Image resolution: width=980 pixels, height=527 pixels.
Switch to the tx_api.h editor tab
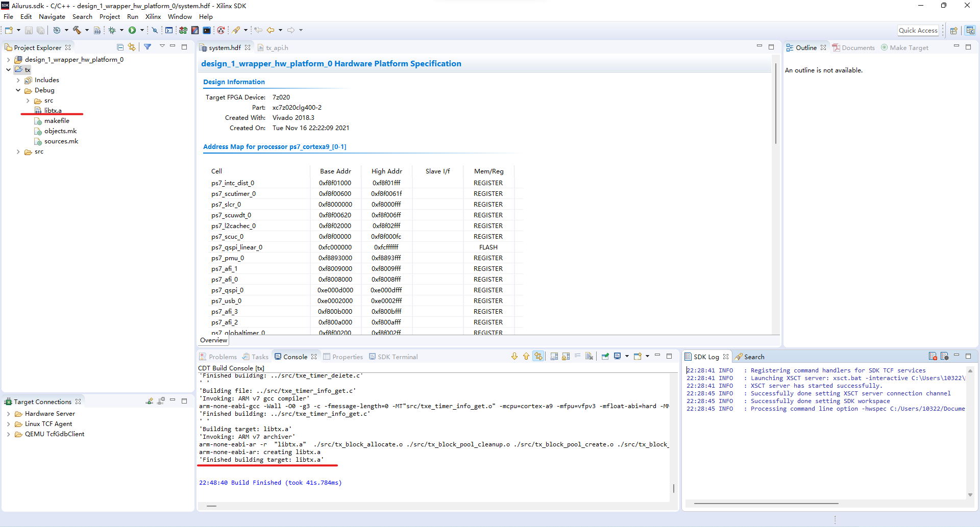[x=277, y=47]
